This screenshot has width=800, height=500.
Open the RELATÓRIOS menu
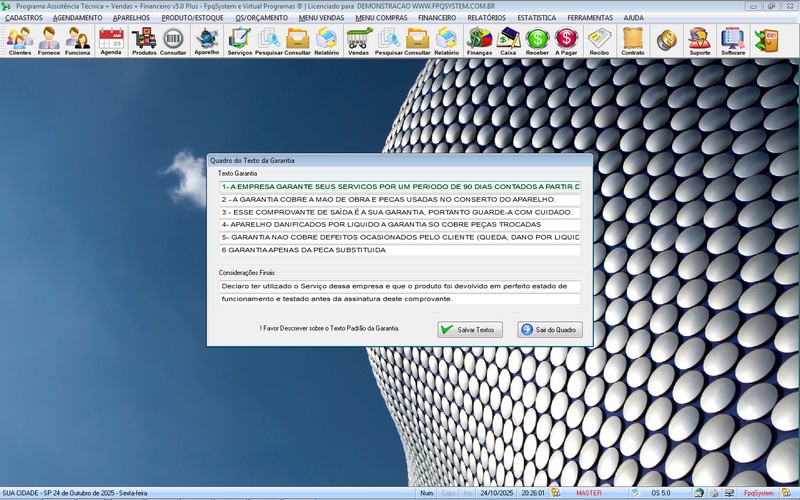(487, 18)
